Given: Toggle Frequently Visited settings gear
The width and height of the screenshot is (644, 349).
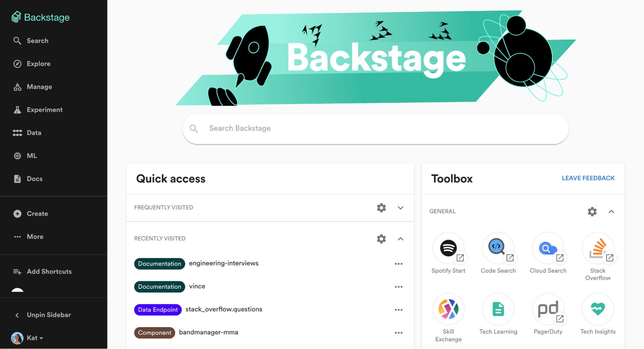Looking at the screenshot, I should click(x=381, y=207).
